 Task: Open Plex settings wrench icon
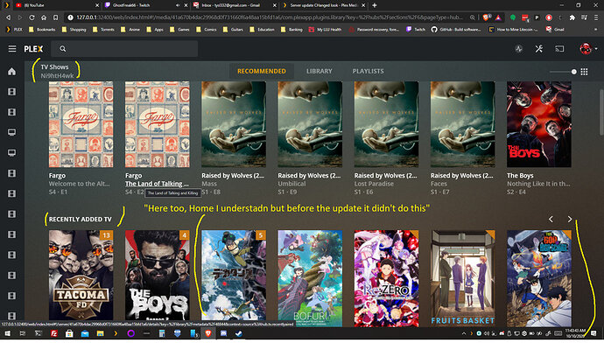[539, 49]
